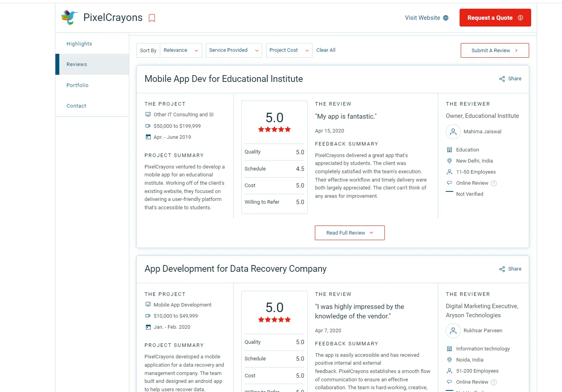This screenshot has height=392, width=562.
Task: Click the share icon on Educational Institute review
Action: 502,79
